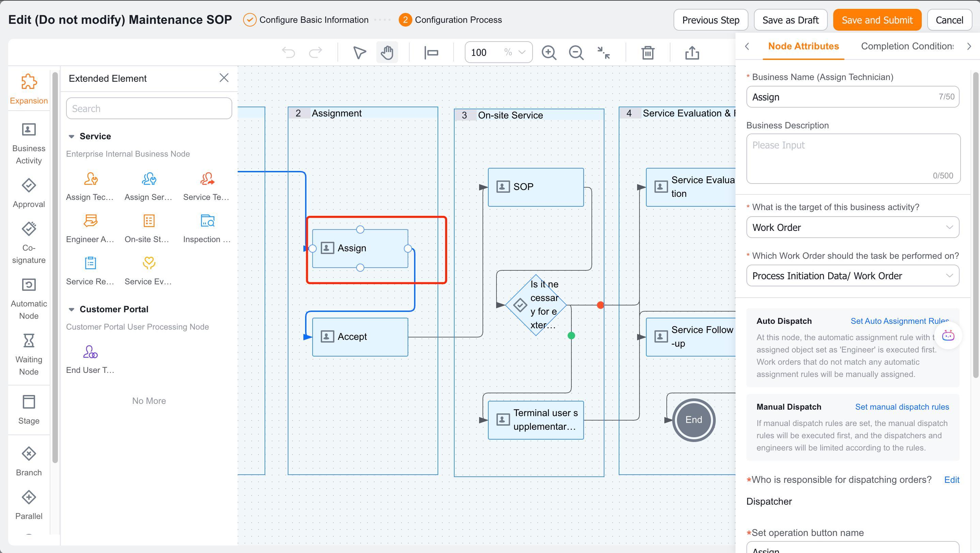
Task: Focus the Extended Element search box
Action: (x=149, y=108)
